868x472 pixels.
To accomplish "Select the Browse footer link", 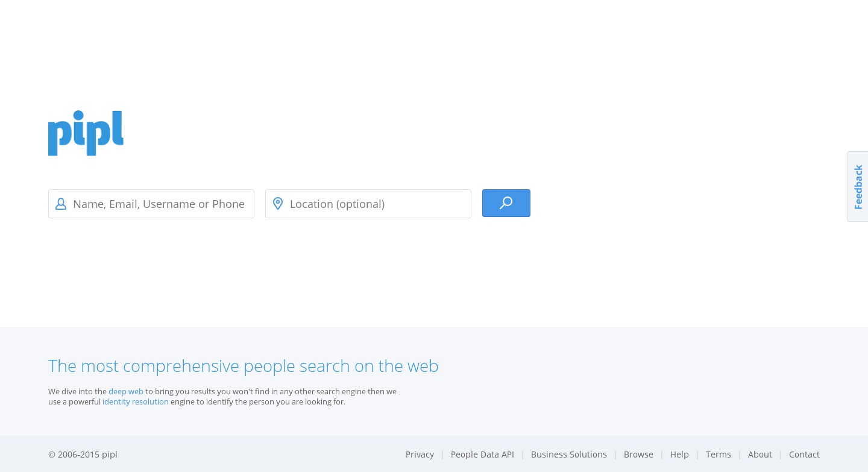I will 638,455.
